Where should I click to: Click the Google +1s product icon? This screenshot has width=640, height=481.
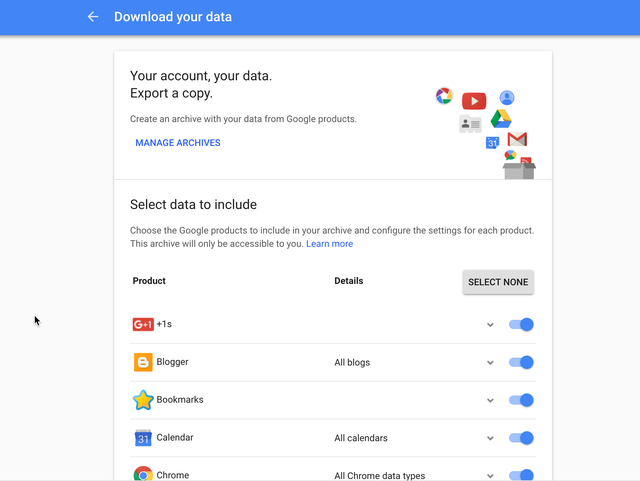pos(143,324)
